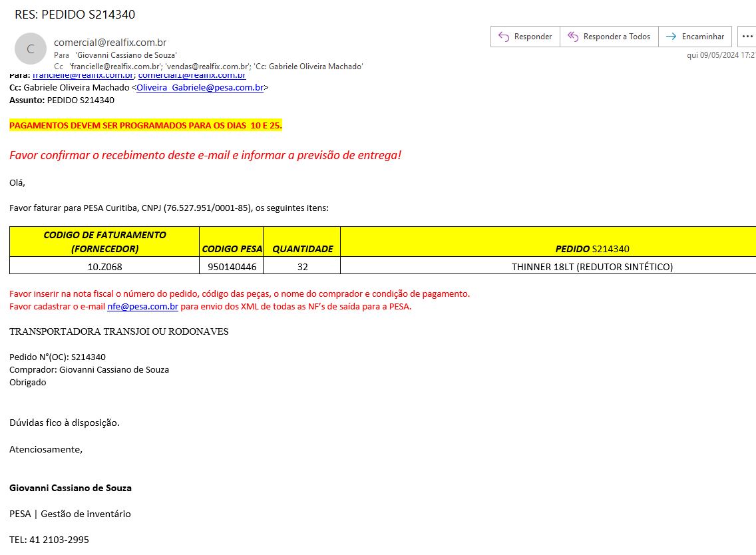Click the received date qui 09/05/2024
This screenshot has height=555, width=756.
pyautogui.click(x=720, y=55)
